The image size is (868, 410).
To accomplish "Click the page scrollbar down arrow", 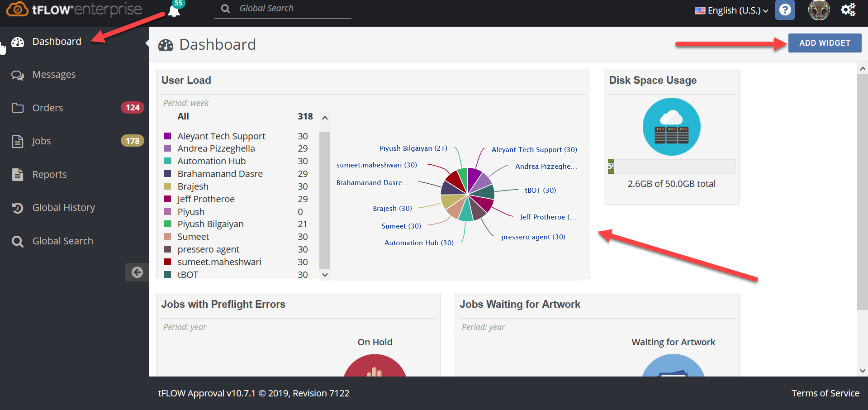I will pyautogui.click(x=863, y=371).
